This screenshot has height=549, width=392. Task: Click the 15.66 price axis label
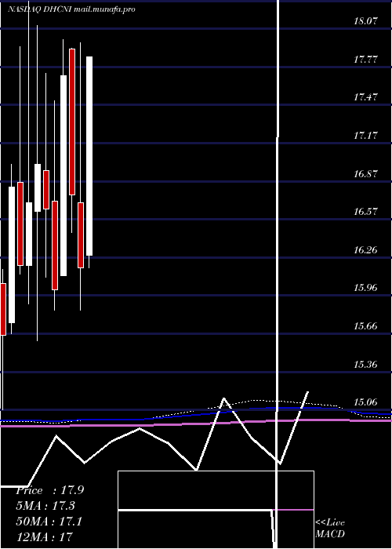point(366,326)
